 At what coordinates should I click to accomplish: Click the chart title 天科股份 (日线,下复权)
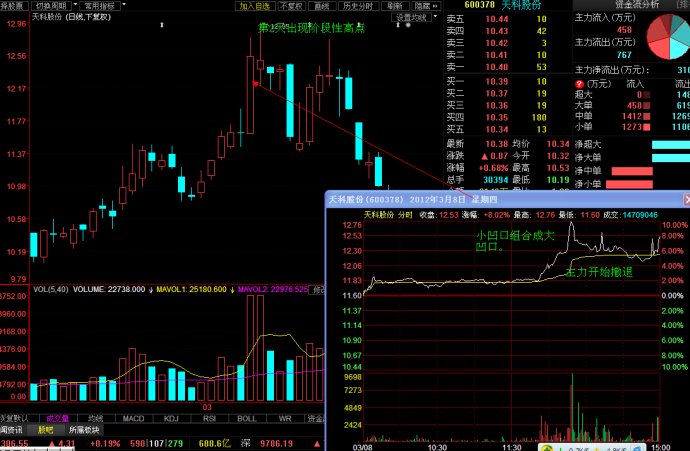(x=71, y=17)
